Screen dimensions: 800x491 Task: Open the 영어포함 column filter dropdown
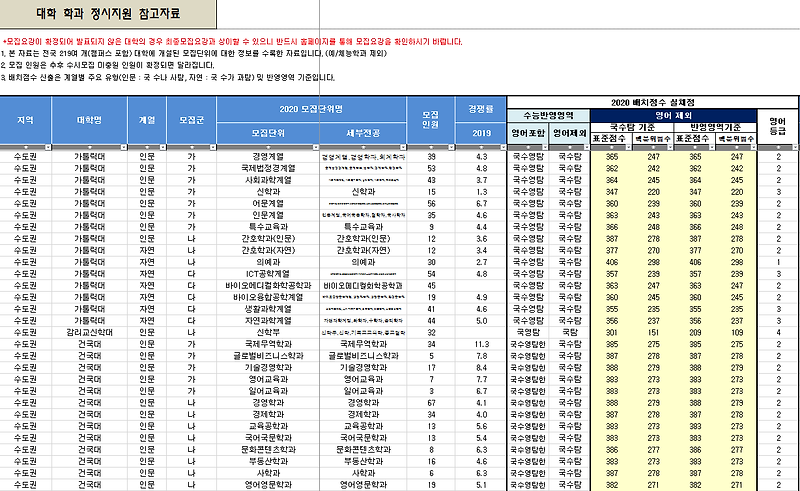(x=545, y=148)
